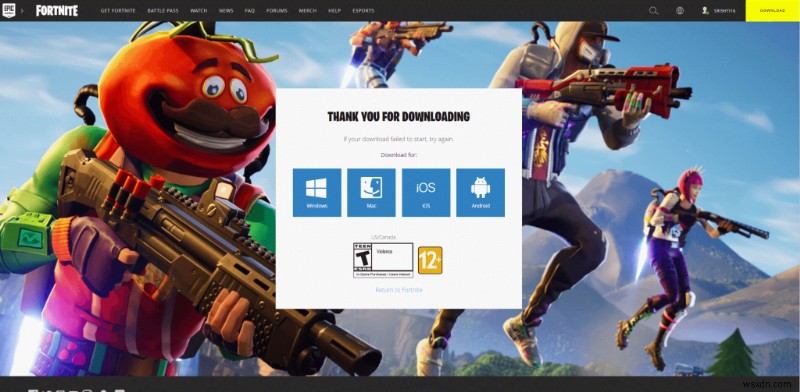Open the Battle Pass page
Viewport: 800px width, 392px height.
click(x=163, y=11)
